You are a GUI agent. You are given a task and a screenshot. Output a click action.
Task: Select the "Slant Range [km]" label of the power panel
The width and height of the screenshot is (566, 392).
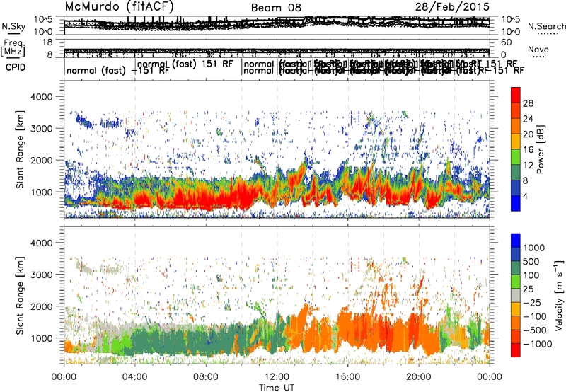[20, 149]
